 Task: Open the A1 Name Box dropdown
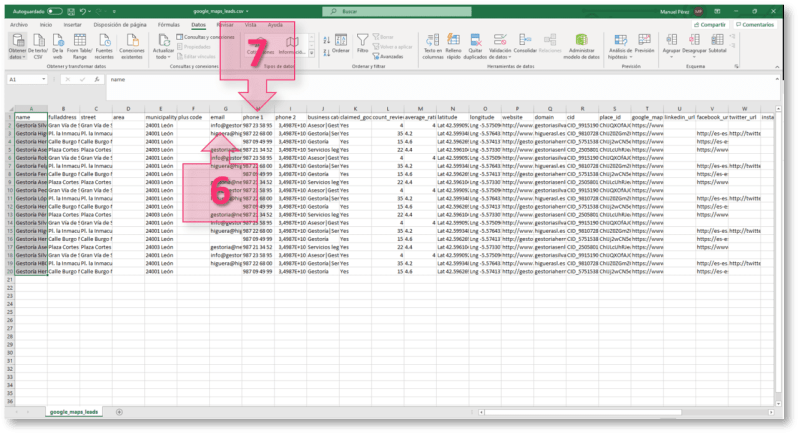(44, 79)
